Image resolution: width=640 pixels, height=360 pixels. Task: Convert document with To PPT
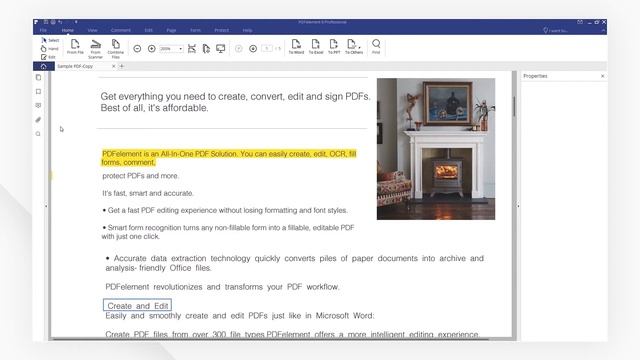pyautogui.click(x=334, y=47)
